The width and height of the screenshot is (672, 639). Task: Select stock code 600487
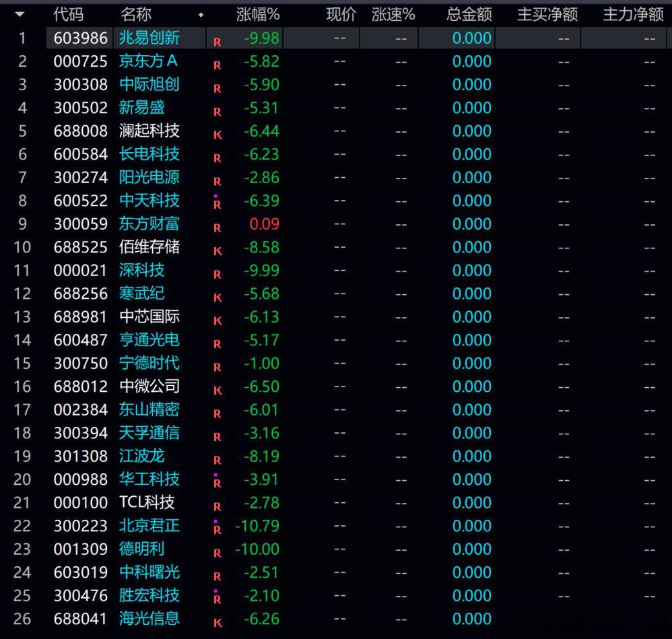point(81,340)
